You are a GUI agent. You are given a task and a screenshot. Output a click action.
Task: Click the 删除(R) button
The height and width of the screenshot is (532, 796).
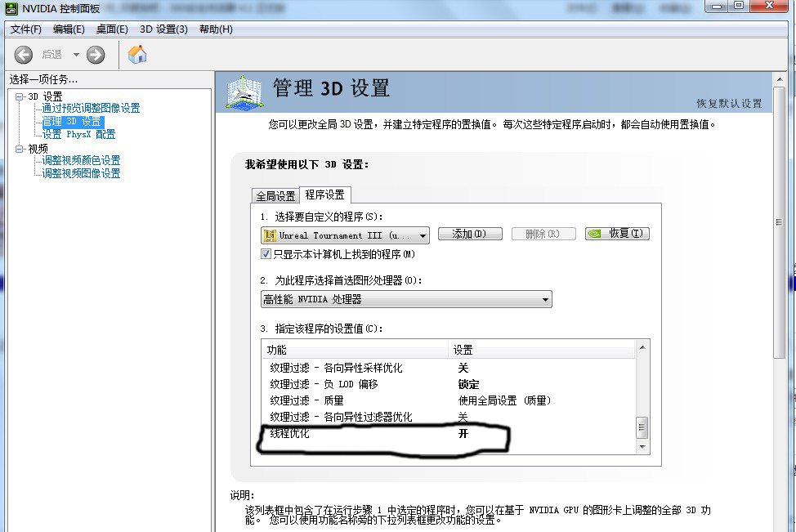tap(543, 234)
